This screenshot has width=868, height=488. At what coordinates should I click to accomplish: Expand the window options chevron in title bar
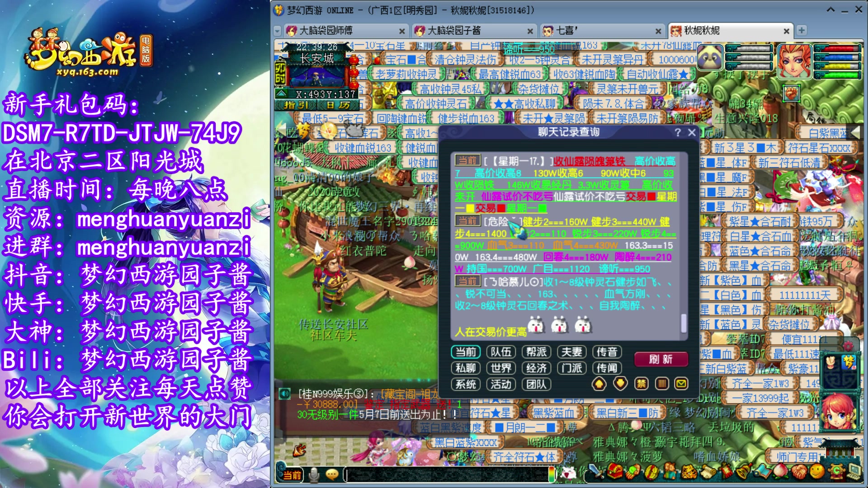(830, 9)
